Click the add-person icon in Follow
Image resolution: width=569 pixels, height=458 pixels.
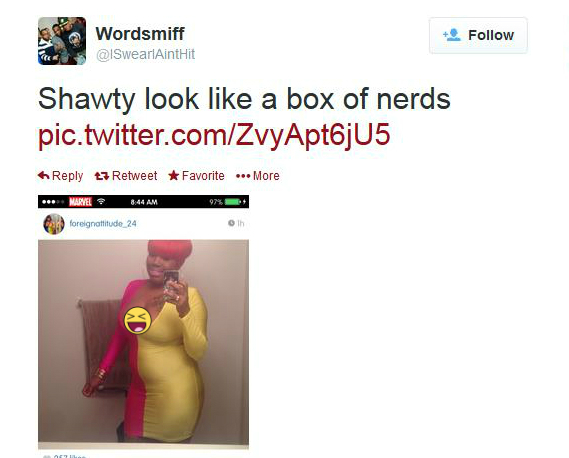pyautogui.click(x=451, y=35)
